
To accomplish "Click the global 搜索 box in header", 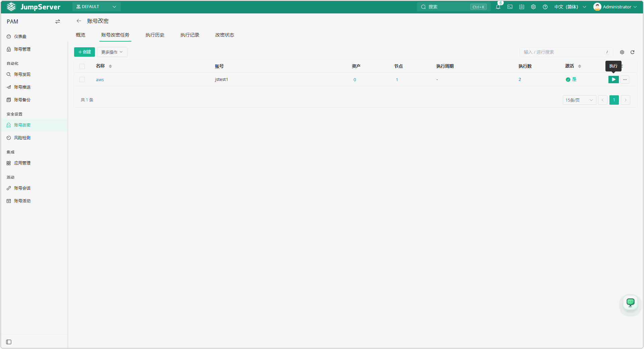I will click(x=453, y=7).
